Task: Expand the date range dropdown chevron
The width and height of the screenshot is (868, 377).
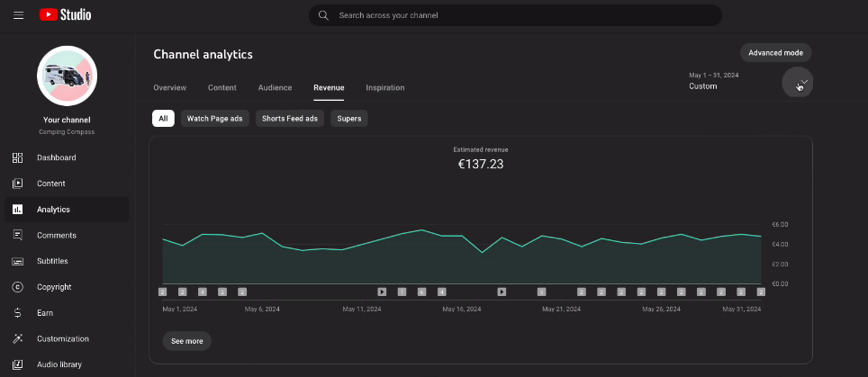Action: tap(804, 82)
